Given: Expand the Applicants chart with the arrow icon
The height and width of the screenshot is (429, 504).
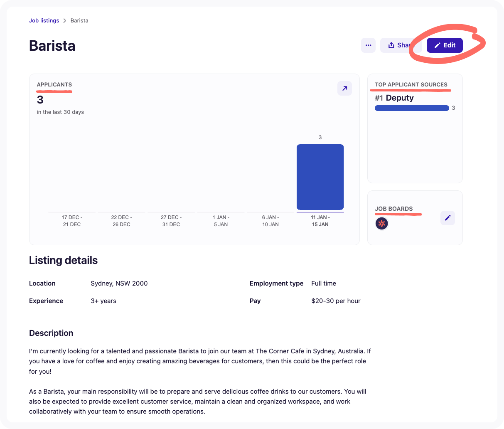Looking at the screenshot, I should [x=344, y=88].
